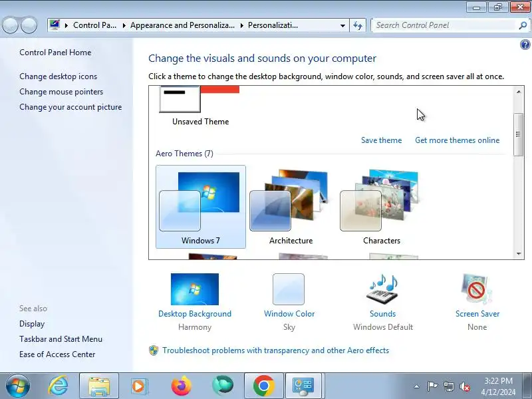532x399 pixels.
Task: Click the Appearance and Personalization breadcrumb
Action: coord(182,25)
